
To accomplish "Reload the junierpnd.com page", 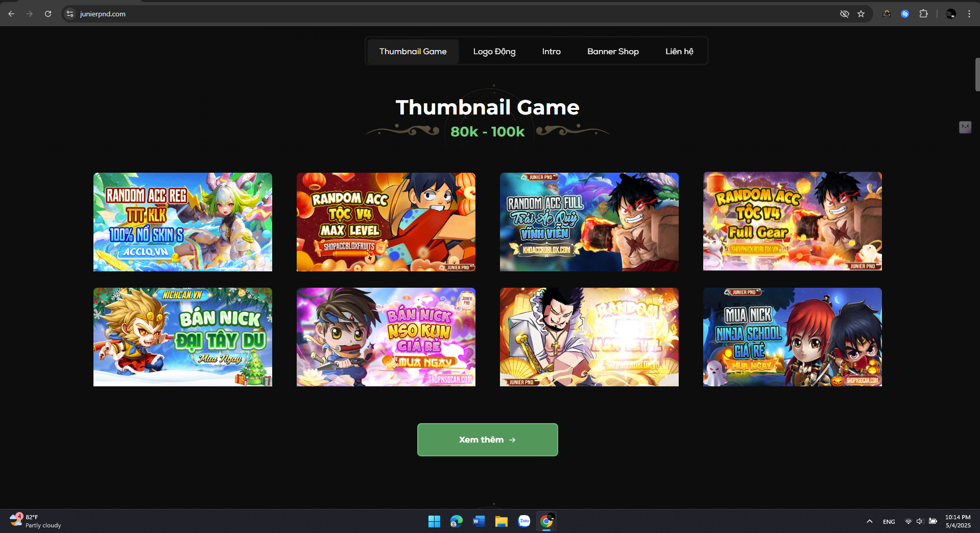I will (48, 14).
